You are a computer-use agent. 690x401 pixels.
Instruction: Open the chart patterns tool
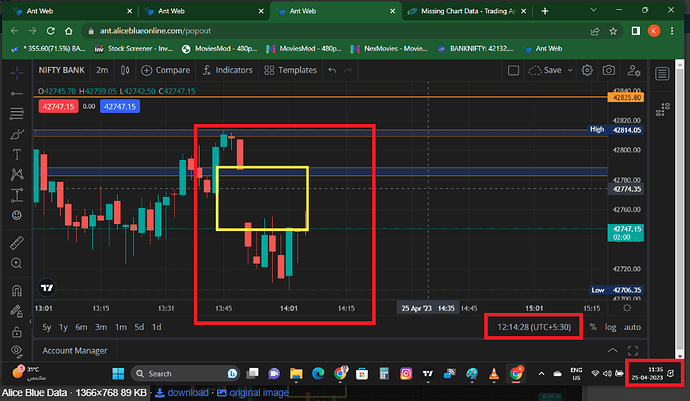coord(17,175)
